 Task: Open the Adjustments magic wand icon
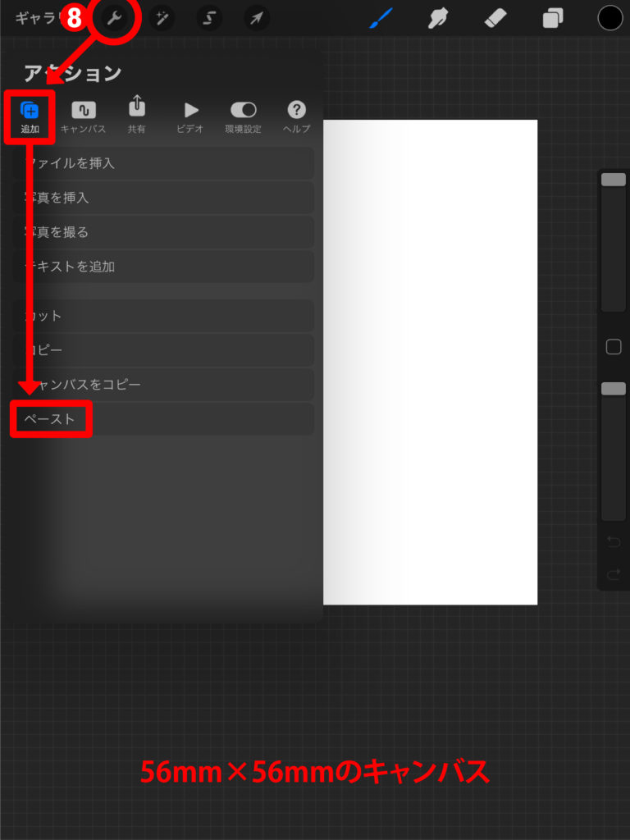[x=162, y=19]
